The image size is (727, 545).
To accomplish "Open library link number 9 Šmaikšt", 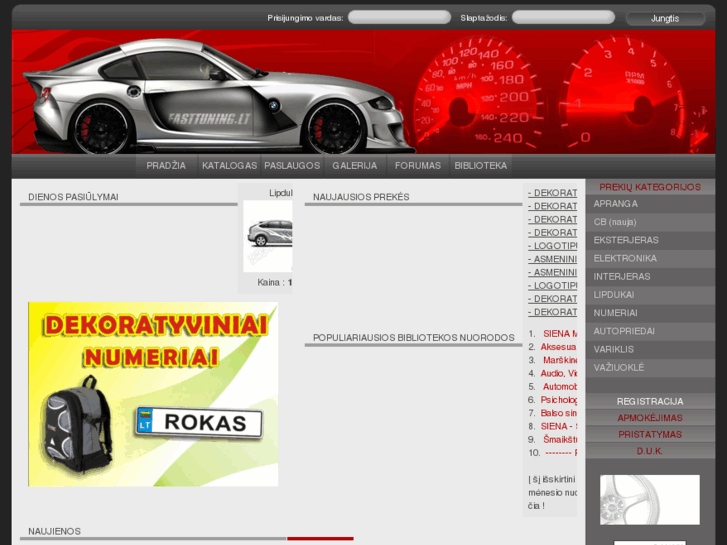I will (560, 439).
